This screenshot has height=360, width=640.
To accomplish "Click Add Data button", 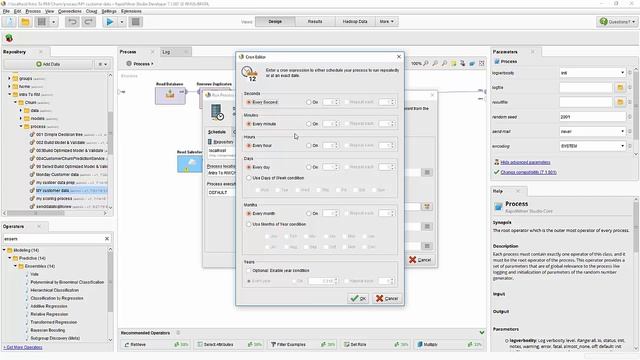I will tap(48, 64).
